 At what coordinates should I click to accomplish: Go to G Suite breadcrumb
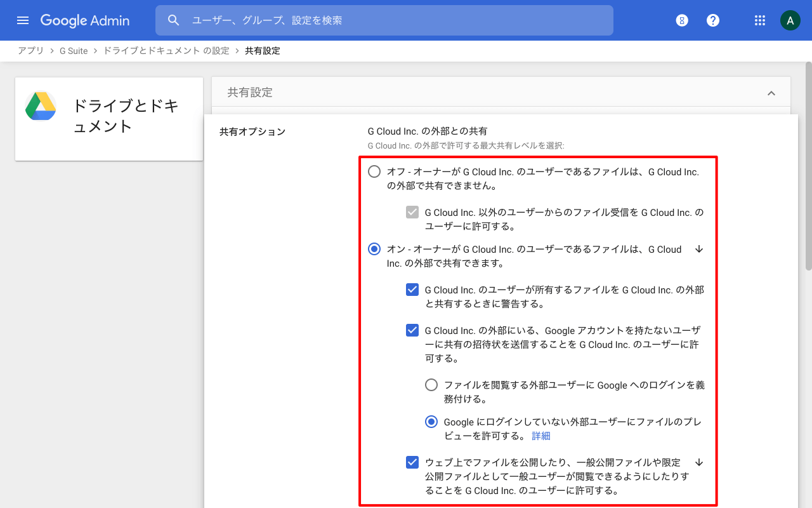point(74,51)
